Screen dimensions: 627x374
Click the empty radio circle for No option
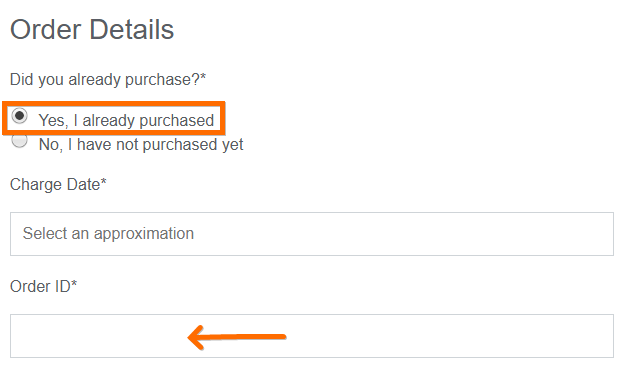point(19,140)
